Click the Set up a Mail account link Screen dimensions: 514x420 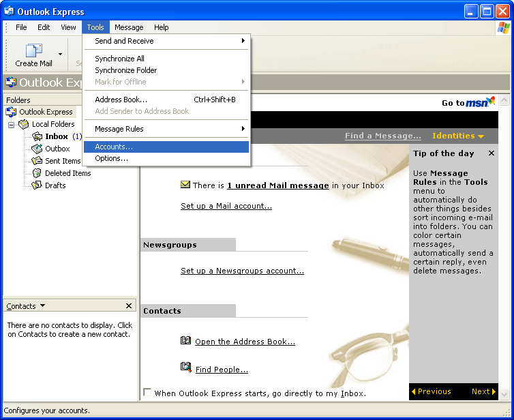[226, 206]
